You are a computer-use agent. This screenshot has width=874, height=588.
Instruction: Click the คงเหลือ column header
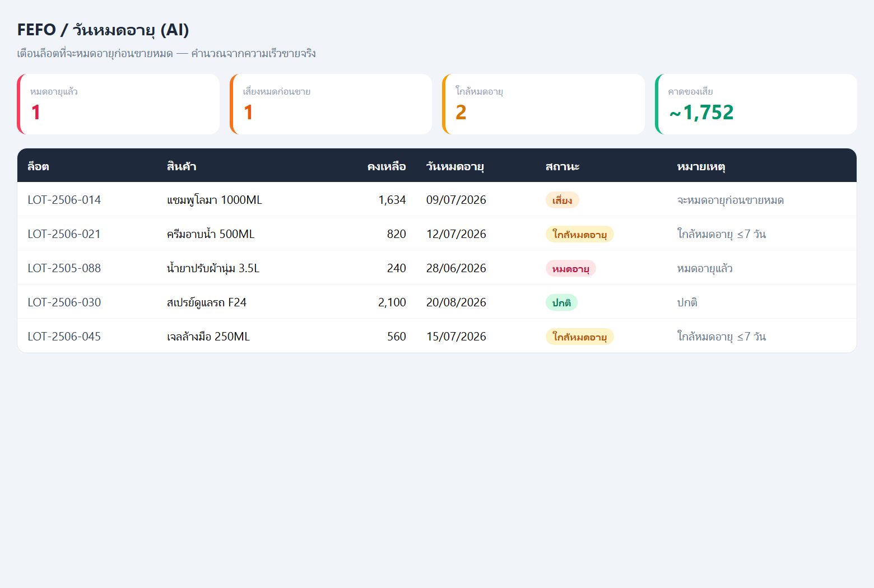pos(387,166)
